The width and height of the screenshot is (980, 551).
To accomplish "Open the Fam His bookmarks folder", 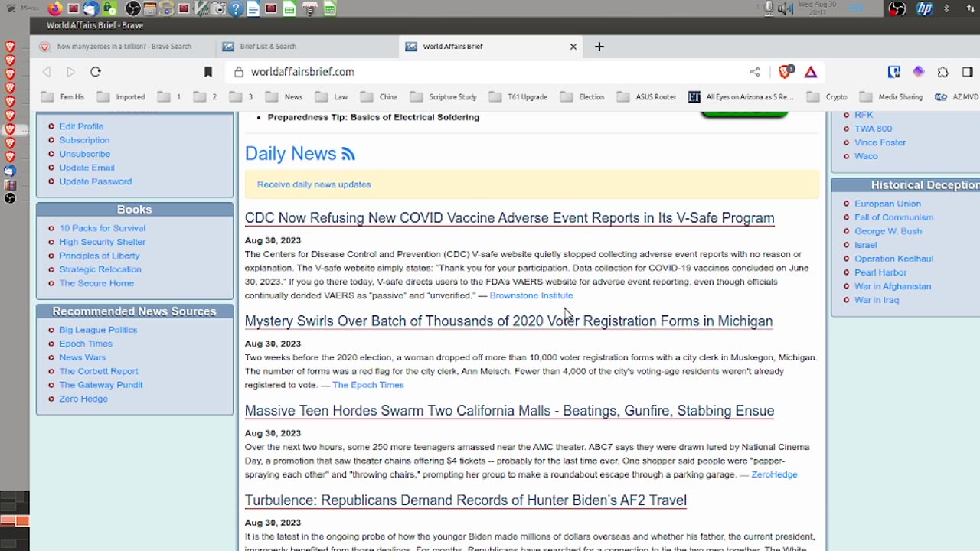I will click(64, 97).
